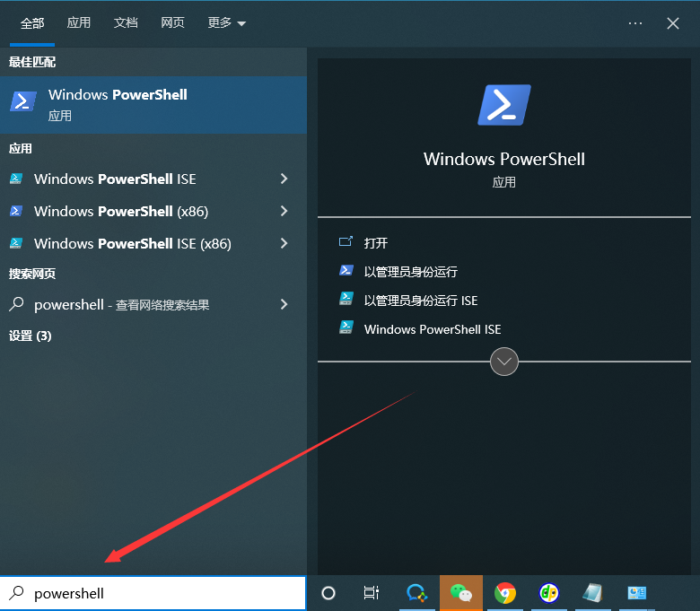Launch Windows PowerShell ISE from right panel
This screenshot has height=611, width=700.
[x=432, y=329]
